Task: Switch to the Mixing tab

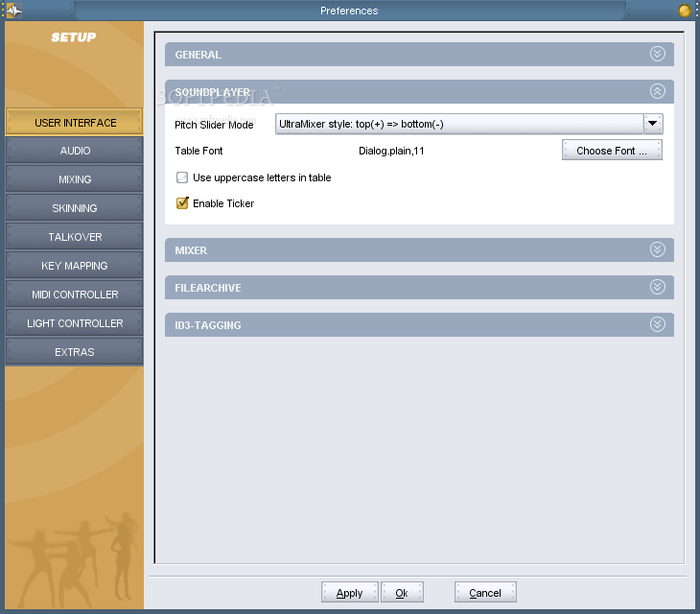Action: coord(74,179)
